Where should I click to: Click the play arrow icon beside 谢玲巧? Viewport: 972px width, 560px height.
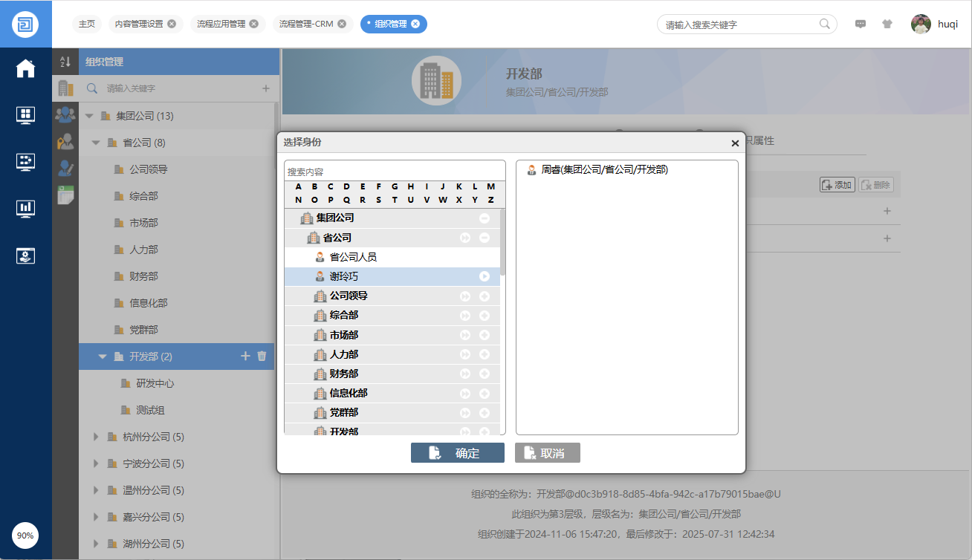tap(485, 276)
